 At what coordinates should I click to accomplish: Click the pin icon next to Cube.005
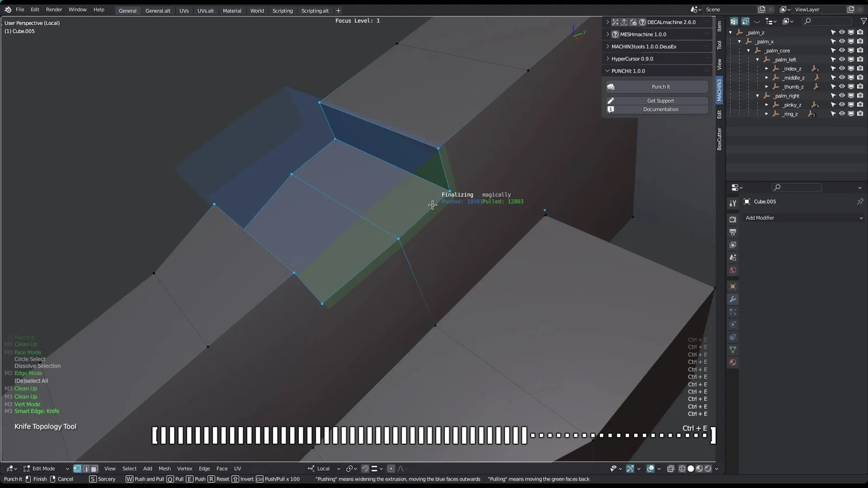coord(860,201)
